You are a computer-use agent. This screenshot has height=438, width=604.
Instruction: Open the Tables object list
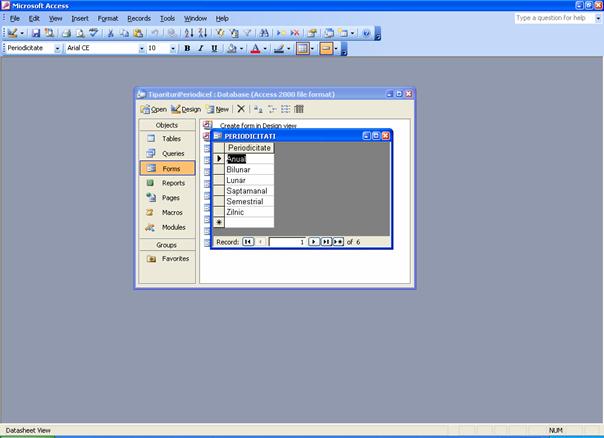[x=165, y=139]
